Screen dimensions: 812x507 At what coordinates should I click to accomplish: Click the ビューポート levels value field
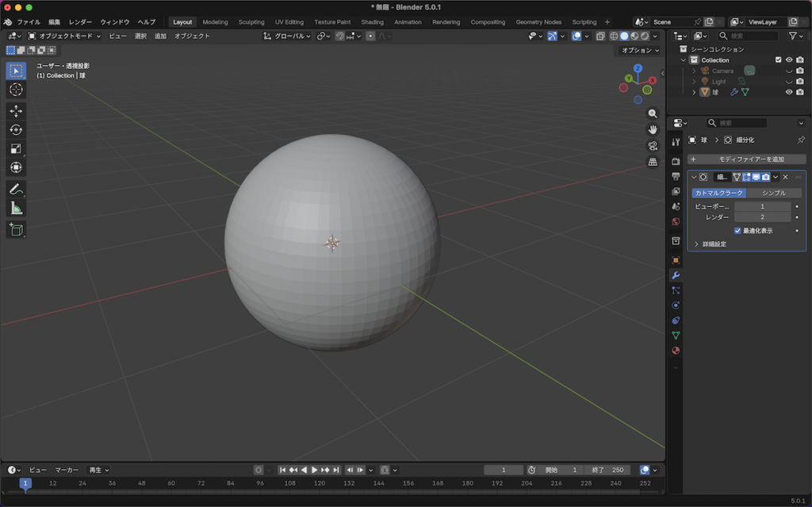pos(762,206)
